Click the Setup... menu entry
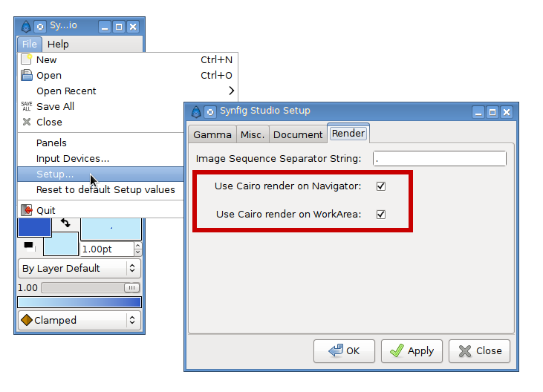The width and height of the screenshot is (543, 392). [x=101, y=174]
